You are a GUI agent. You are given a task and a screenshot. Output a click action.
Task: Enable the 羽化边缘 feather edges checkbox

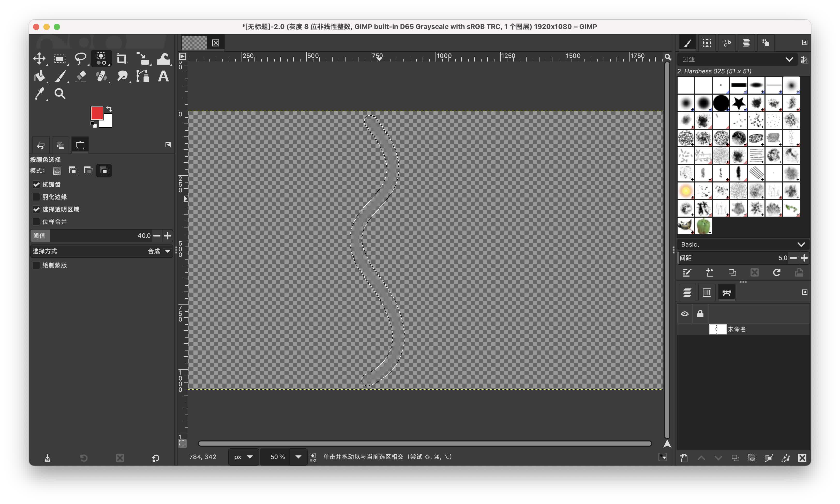coord(36,197)
